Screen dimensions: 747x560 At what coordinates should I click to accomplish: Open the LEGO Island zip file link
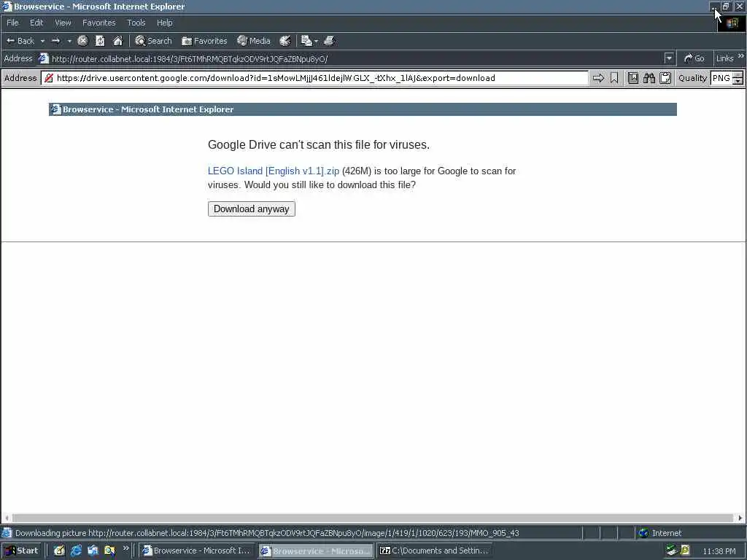click(274, 171)
